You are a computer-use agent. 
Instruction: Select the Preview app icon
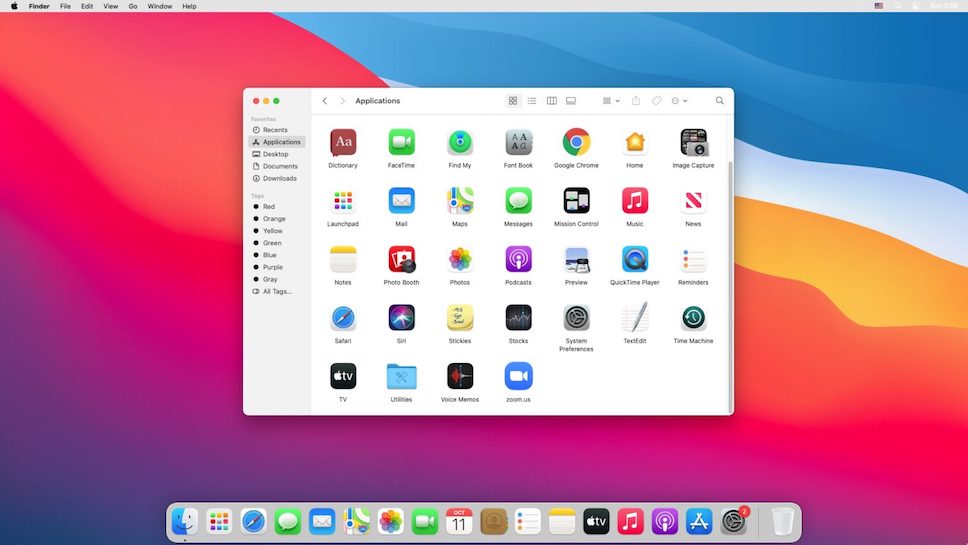[577, 260]
